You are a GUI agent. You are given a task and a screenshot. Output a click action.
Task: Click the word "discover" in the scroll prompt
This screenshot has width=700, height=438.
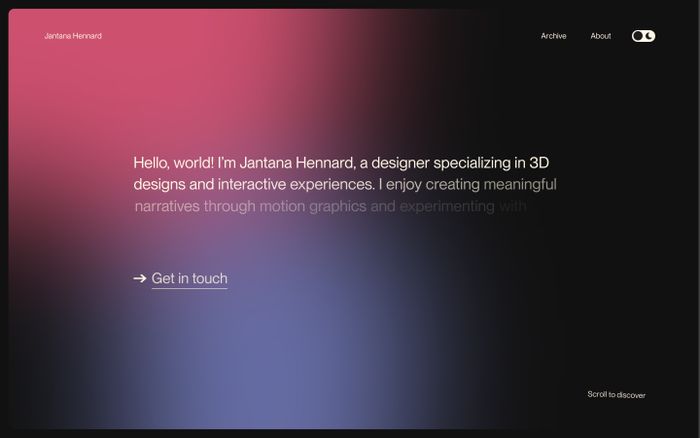[631, 395]
